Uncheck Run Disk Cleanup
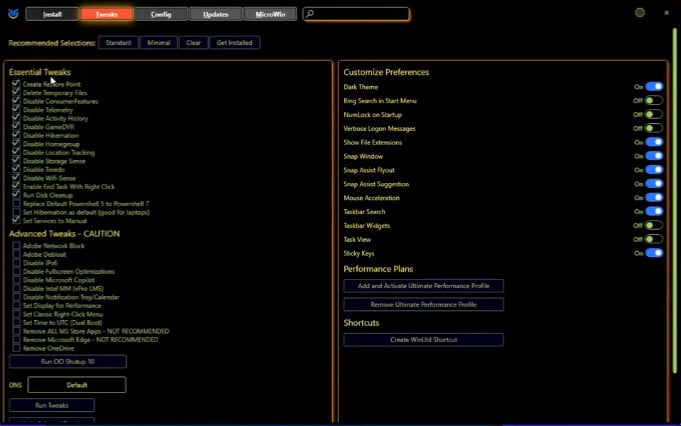 16,195
